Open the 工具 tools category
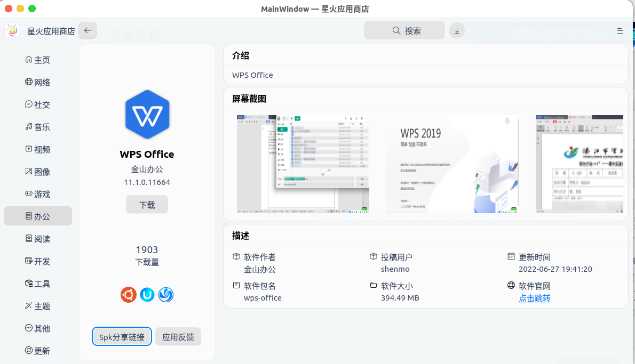The image size is (635, 364). (x=38, y=284)
